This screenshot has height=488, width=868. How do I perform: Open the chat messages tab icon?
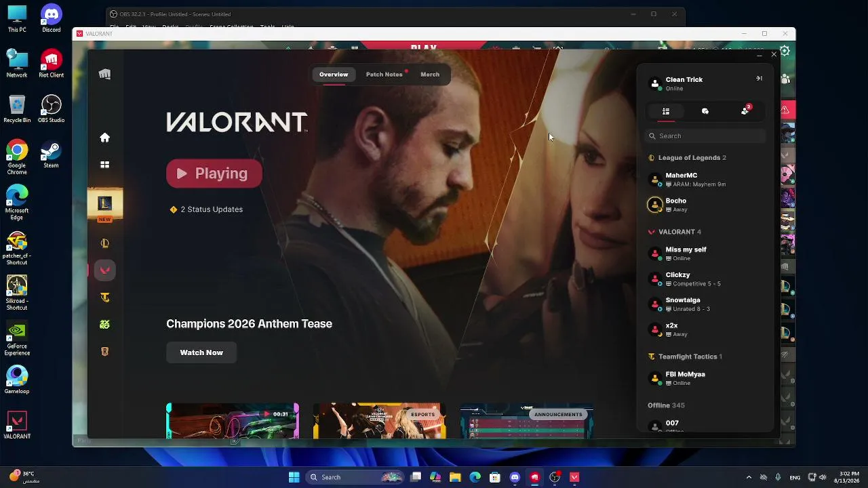click(x=705, y=111)
